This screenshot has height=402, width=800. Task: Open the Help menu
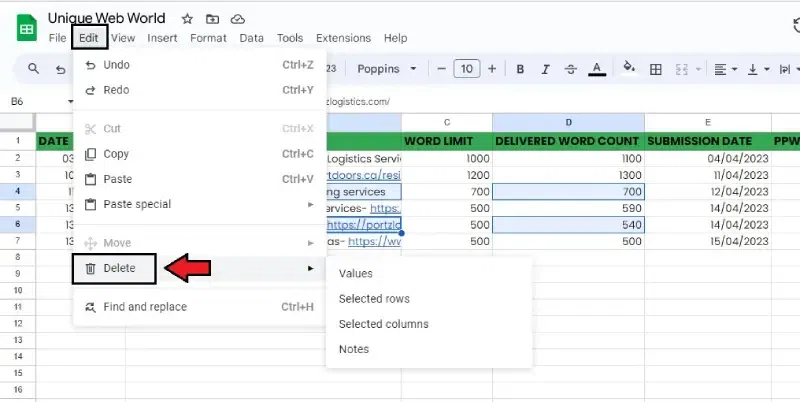point(395,38)
